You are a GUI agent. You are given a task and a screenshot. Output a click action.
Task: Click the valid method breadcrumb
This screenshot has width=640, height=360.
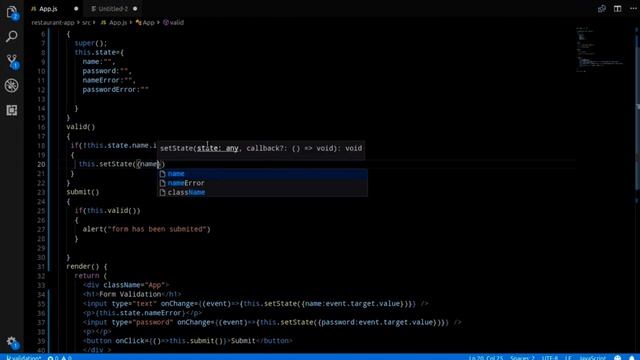[x=173, y=22]
